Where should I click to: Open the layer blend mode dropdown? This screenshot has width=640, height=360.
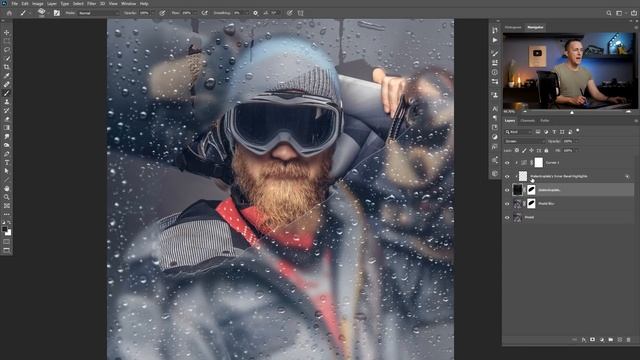[524, 141]
